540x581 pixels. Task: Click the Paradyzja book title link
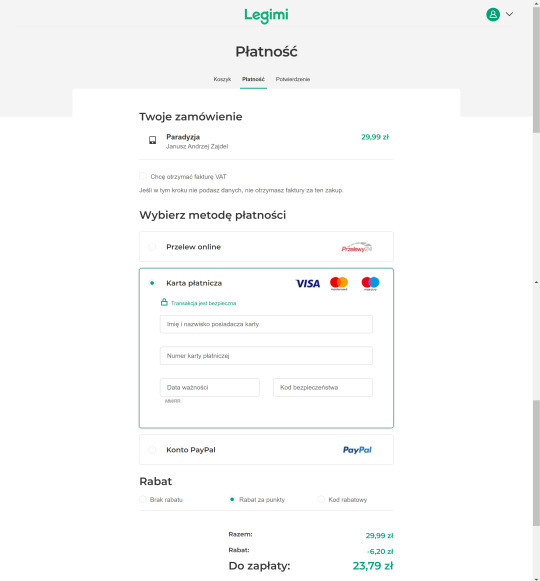(183, 137)
